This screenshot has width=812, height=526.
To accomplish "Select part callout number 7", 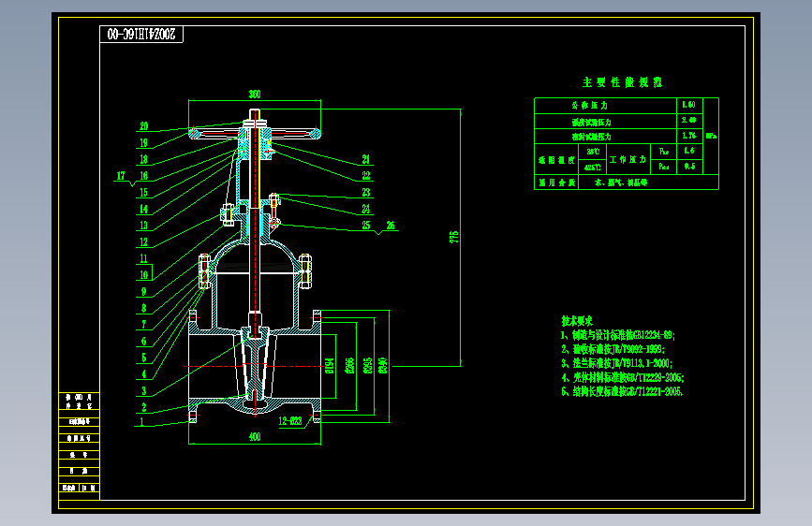I will [x=144, y=325].
